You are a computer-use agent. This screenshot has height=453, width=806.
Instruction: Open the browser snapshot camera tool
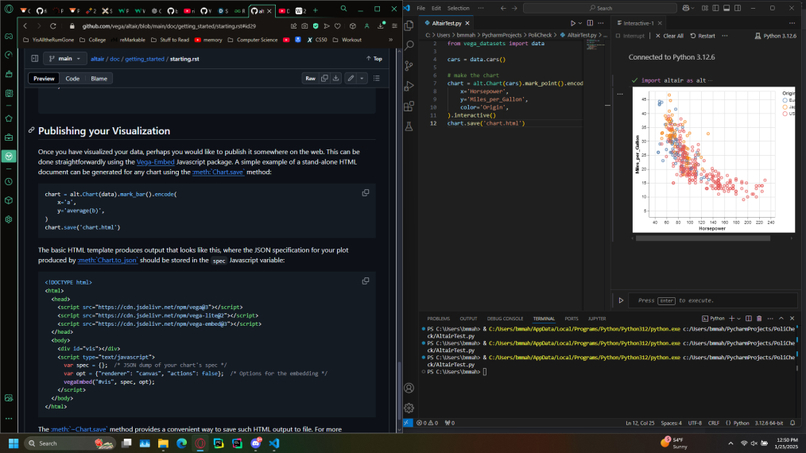(304, 26)
